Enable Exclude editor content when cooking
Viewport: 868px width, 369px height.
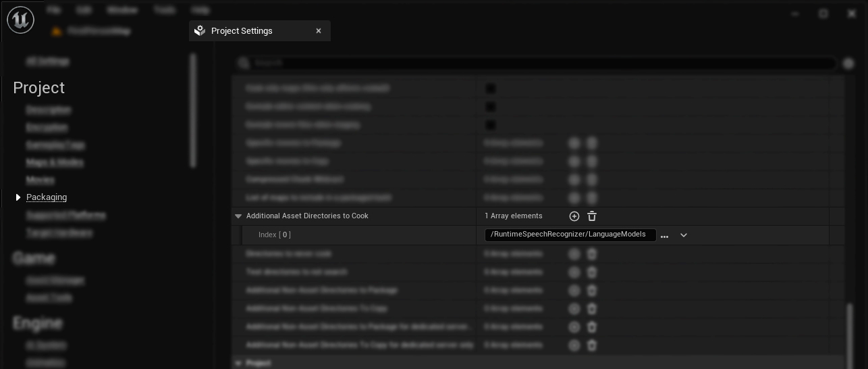point(491,107)
